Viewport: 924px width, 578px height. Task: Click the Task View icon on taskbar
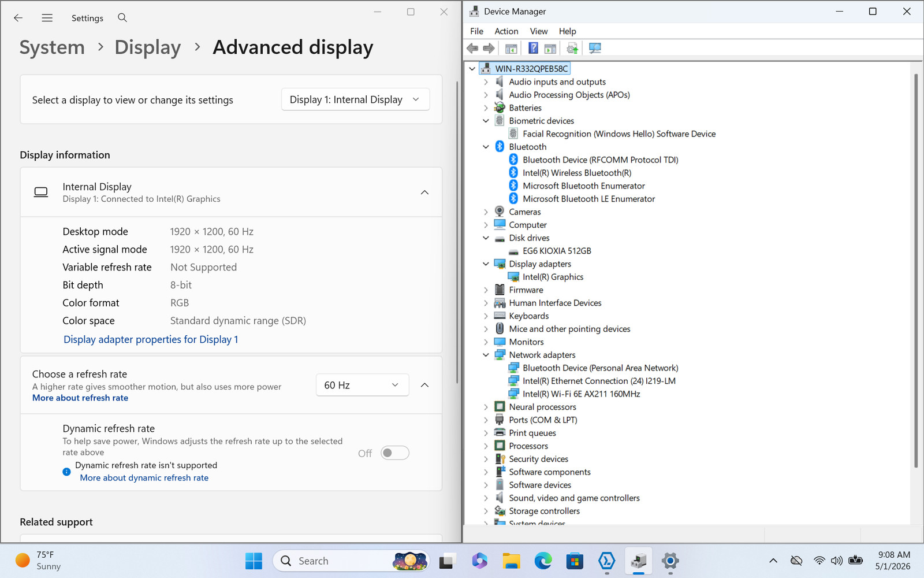(448, 561)
